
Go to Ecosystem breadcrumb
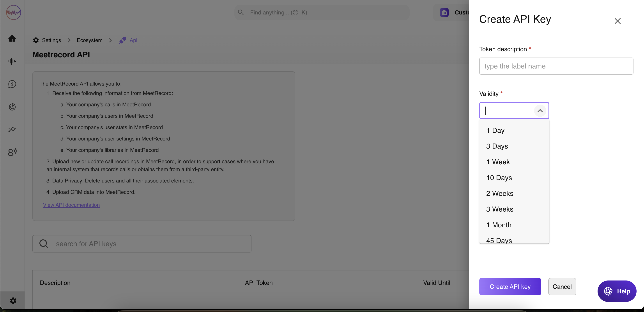(x=90, y=40)
